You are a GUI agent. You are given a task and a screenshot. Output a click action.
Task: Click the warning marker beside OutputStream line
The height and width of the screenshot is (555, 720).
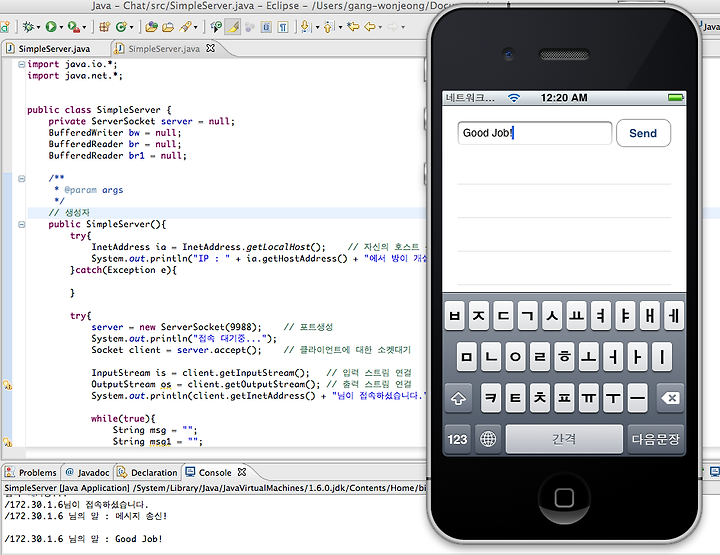[x=7, y=385]
